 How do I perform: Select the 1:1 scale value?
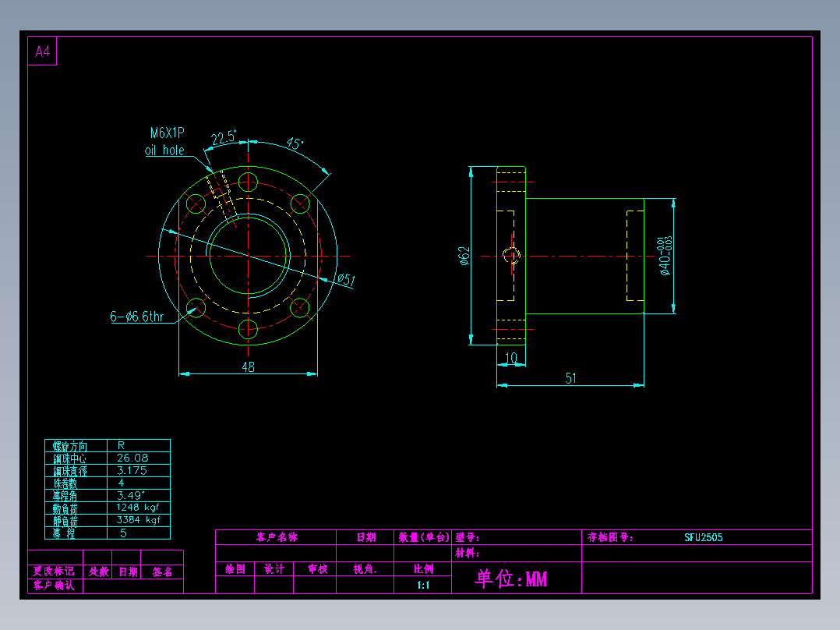point(423,585)
